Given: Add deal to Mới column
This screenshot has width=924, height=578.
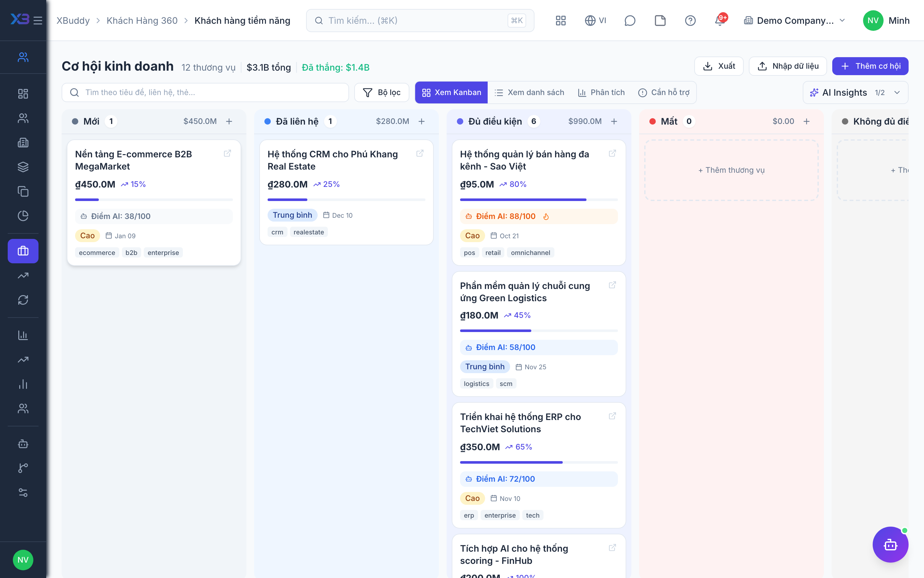Looking at the screenshot, I should 229,121.
